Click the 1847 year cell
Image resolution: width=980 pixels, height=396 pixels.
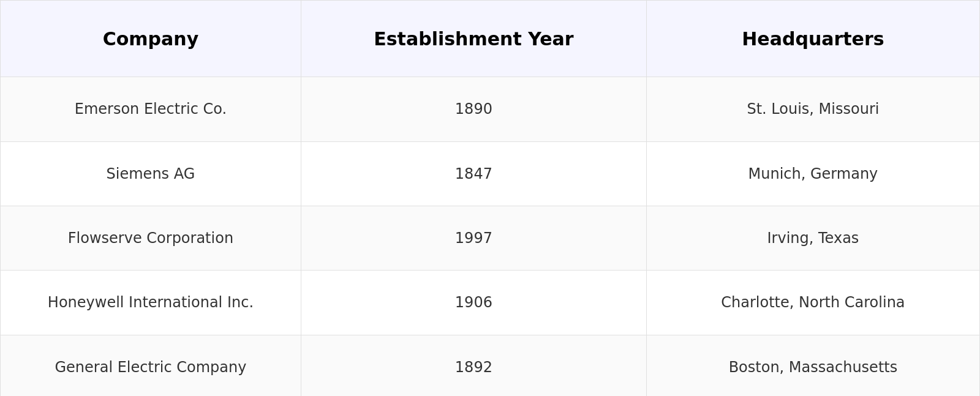click(x=473, y=174)
